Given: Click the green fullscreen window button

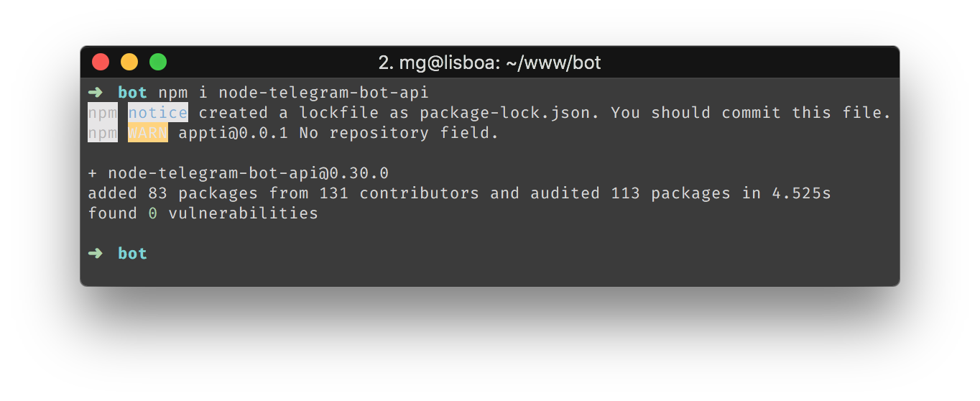Looking at the screenshot, I should tap(158, 63).
